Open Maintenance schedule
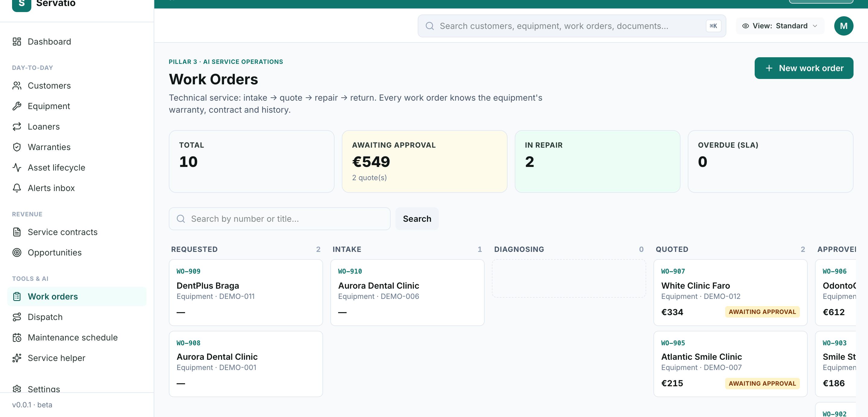This screenshot has width=868, height=417. [77, 337]
